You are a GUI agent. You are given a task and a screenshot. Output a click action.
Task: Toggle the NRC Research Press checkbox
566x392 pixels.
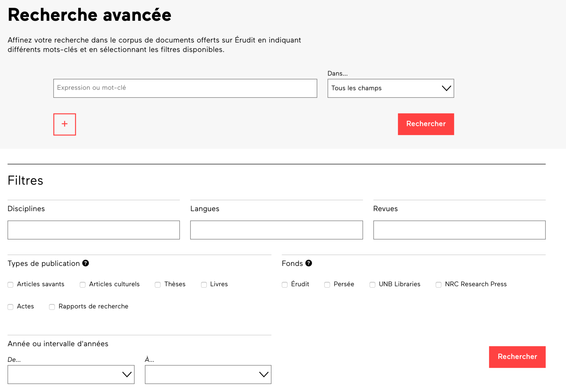click(x=439, y=285)
